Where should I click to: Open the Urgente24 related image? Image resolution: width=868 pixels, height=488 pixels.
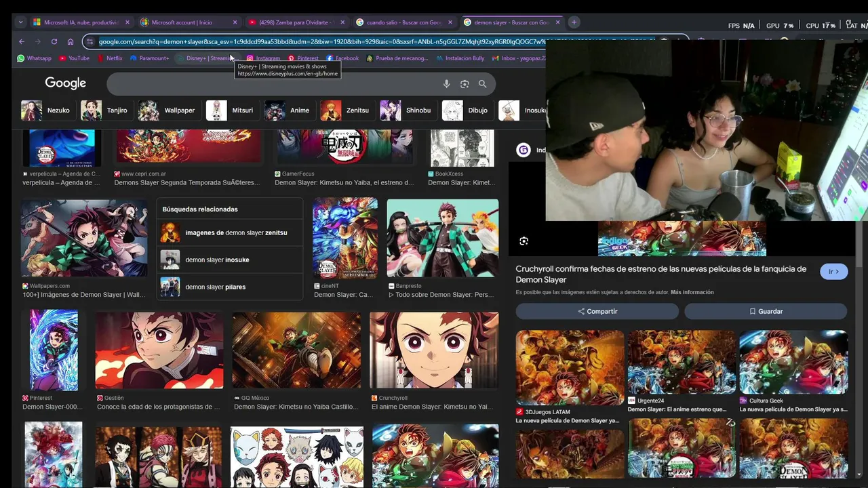[x=682, y=363]
